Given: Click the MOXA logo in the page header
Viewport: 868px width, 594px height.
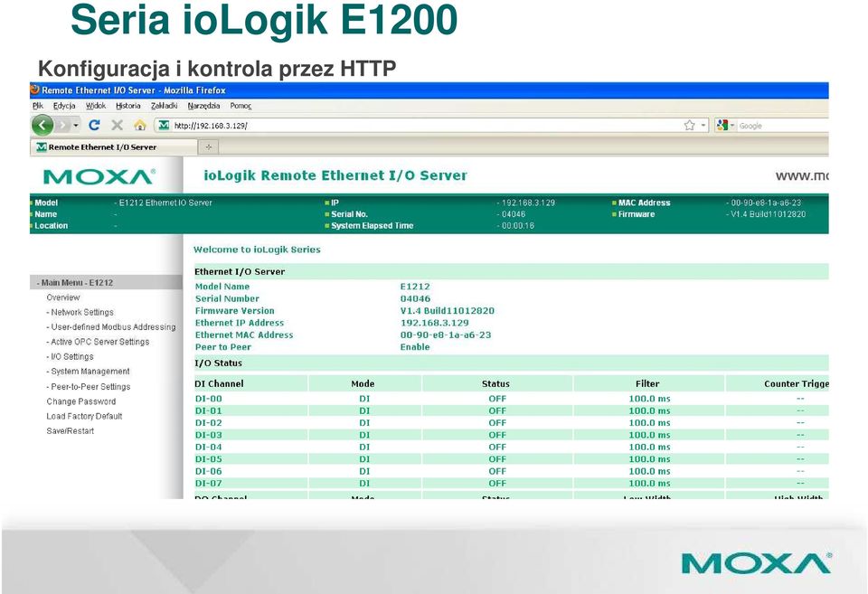Looking at the screenshot, I should pos(99,176).
